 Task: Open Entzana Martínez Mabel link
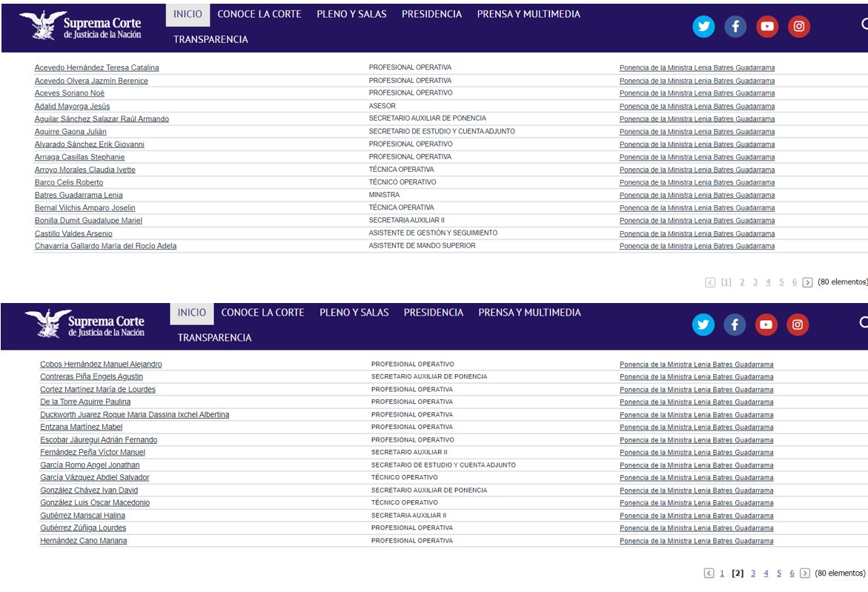coord(81,427)
